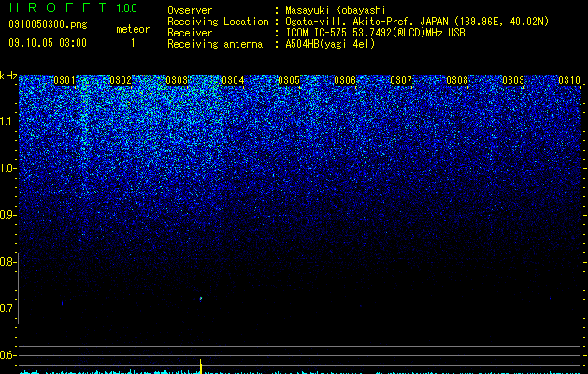Click the A504HB yagi antenna text

pos(330,44)
